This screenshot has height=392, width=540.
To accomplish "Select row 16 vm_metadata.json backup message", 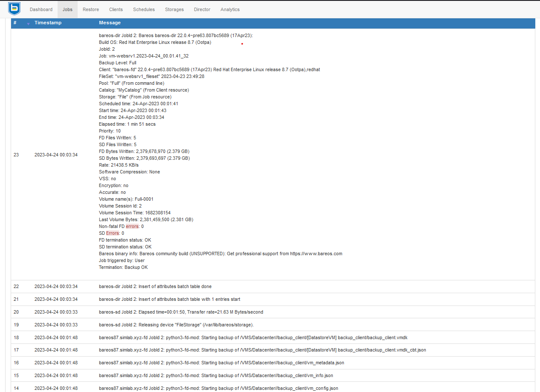I will 221,363.
